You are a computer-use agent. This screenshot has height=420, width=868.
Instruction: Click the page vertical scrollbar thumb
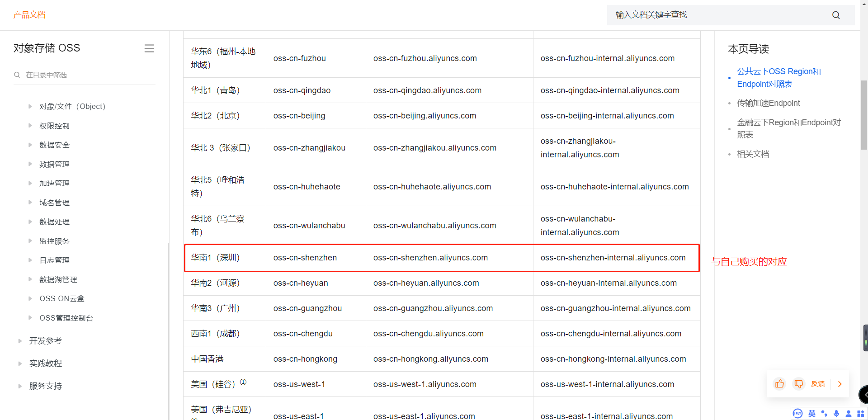tap(864, 115)
